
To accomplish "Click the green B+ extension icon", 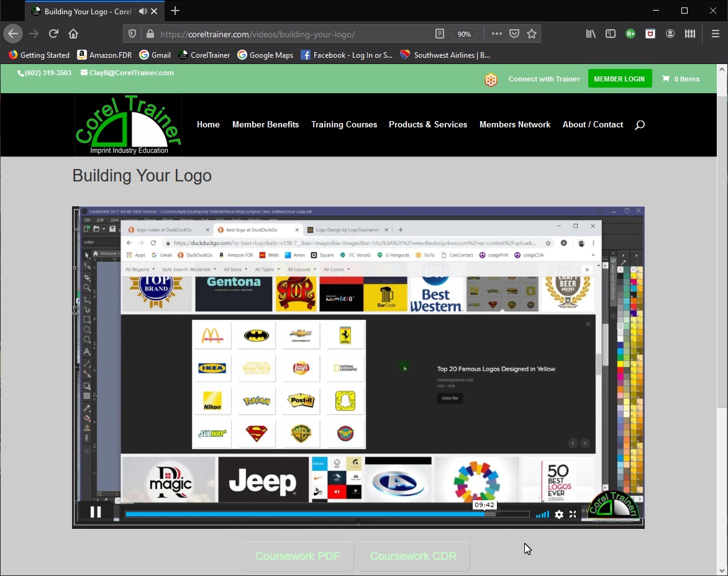I will (630, 34).
